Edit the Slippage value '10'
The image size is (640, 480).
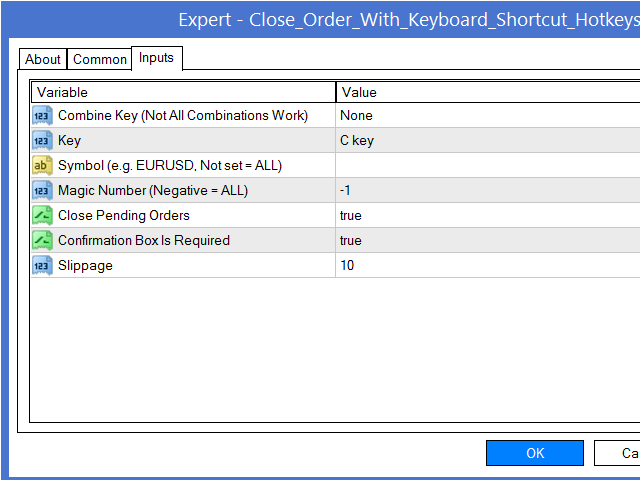(488, 265)
